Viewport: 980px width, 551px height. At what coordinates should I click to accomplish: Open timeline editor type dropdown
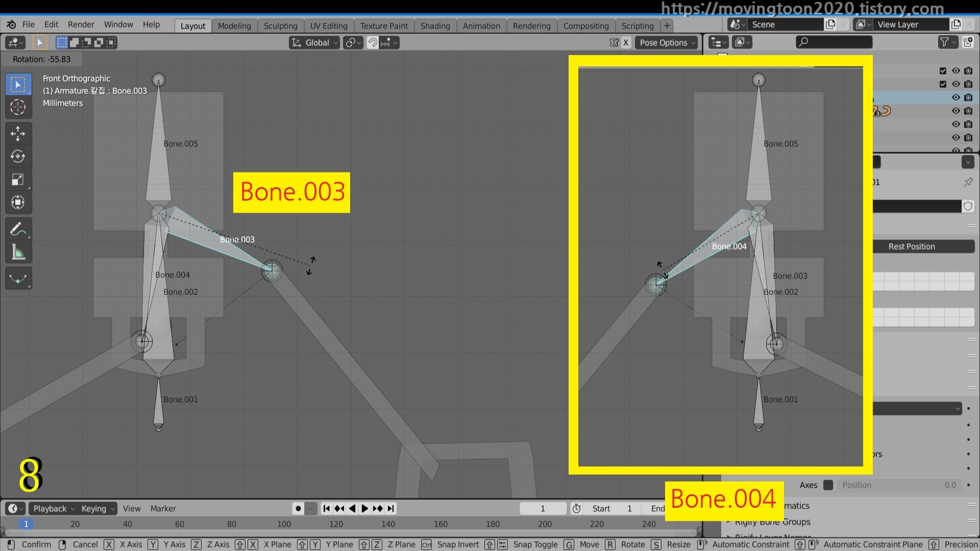15,509
